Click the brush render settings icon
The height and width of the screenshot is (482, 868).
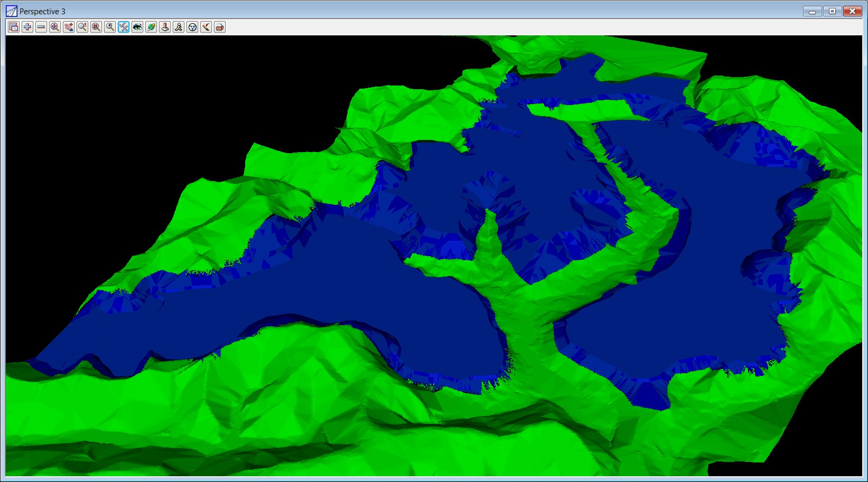206,27
